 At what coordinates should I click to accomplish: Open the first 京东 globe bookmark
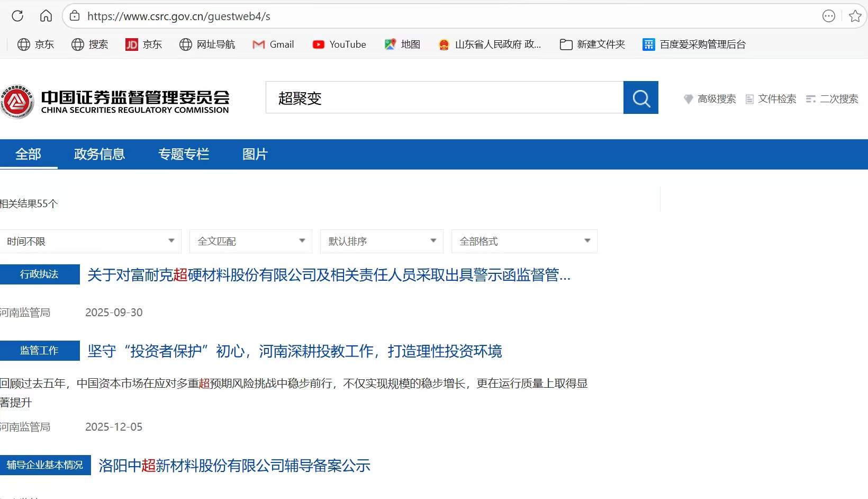pos(35,44)
